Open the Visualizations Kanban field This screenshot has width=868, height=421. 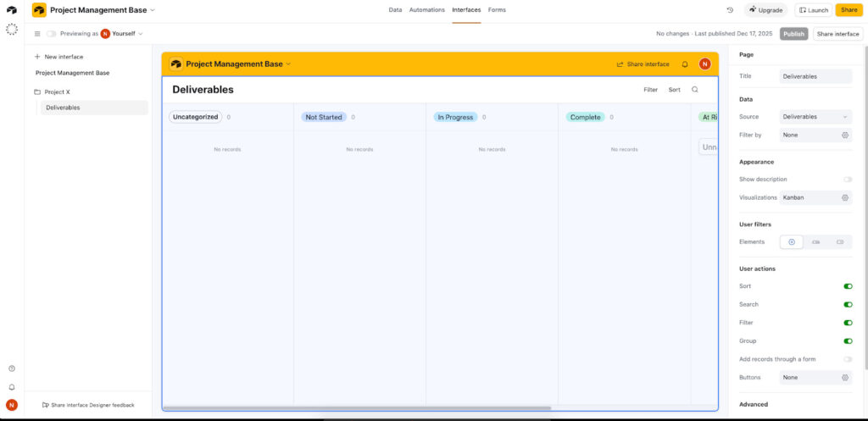coord(815,197)
